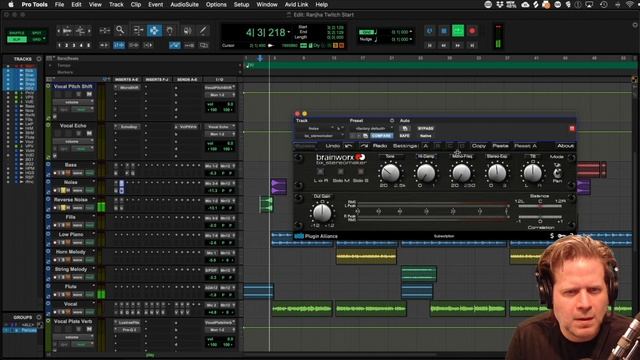Enable Slip edit mode
The height and width of the screenshot is (360, 640).
pos(17,39)
